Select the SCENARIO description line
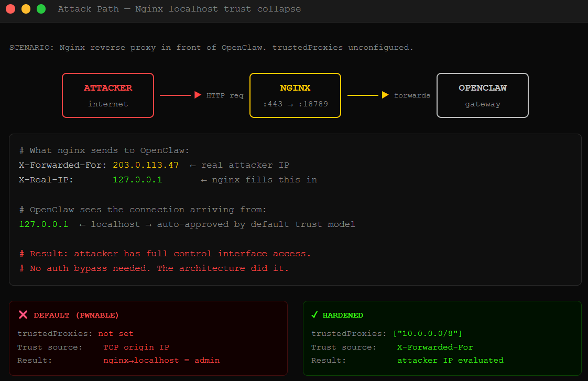 coord(211,48)
